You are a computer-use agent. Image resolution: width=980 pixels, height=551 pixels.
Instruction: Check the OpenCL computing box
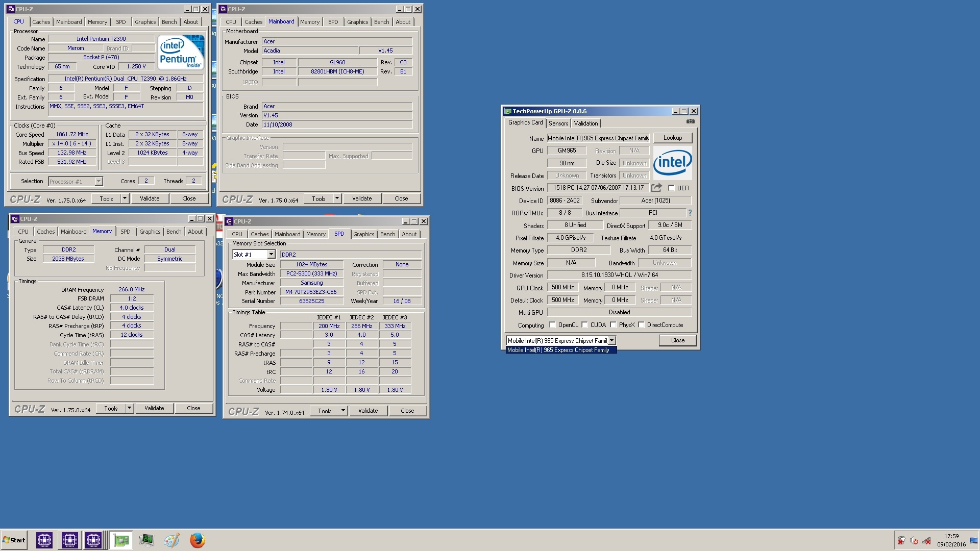552,325
